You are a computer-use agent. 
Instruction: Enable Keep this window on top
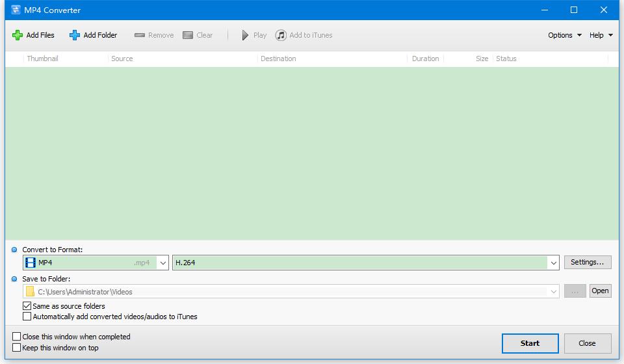click(16, 348)
